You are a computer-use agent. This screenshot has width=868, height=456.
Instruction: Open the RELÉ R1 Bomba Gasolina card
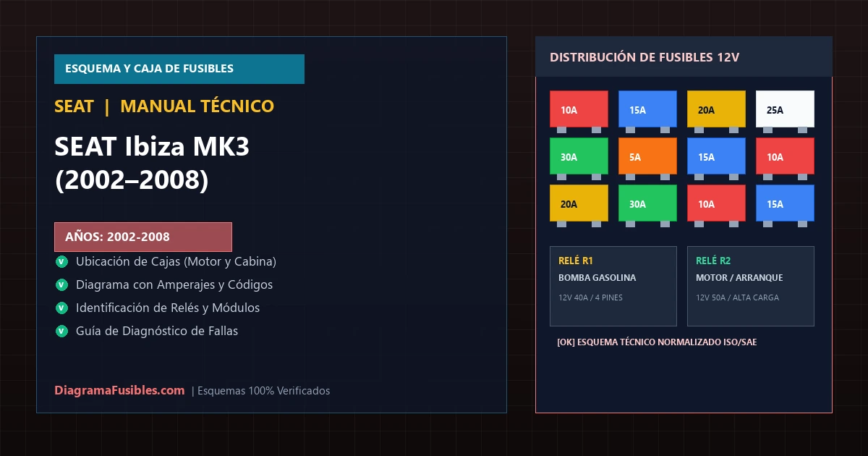pos(613,286)
